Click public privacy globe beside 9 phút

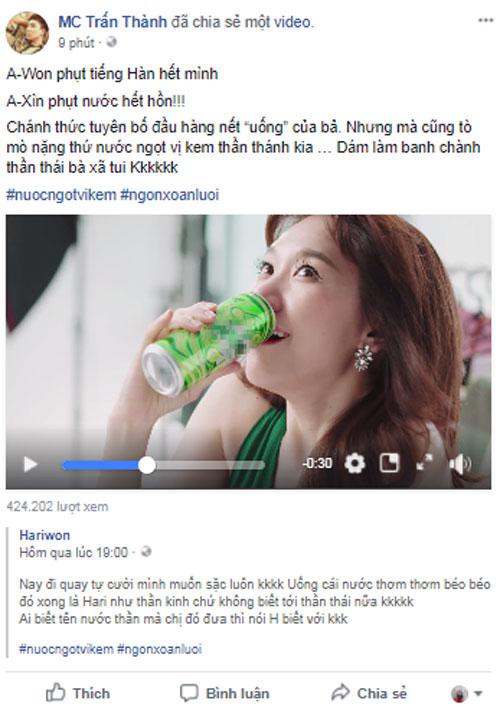tap(111, 42)
